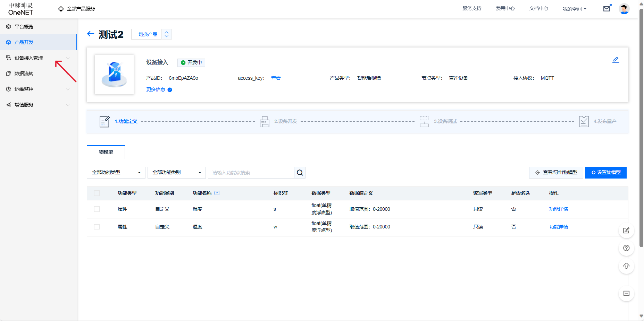Switch to the 物模型 tab

click(x=106, y=152)
